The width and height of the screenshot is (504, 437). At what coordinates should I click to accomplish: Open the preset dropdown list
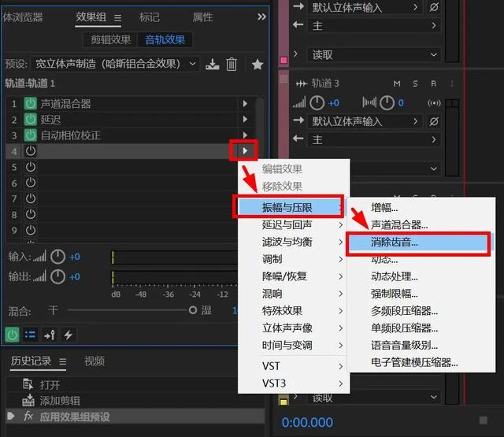115,64
